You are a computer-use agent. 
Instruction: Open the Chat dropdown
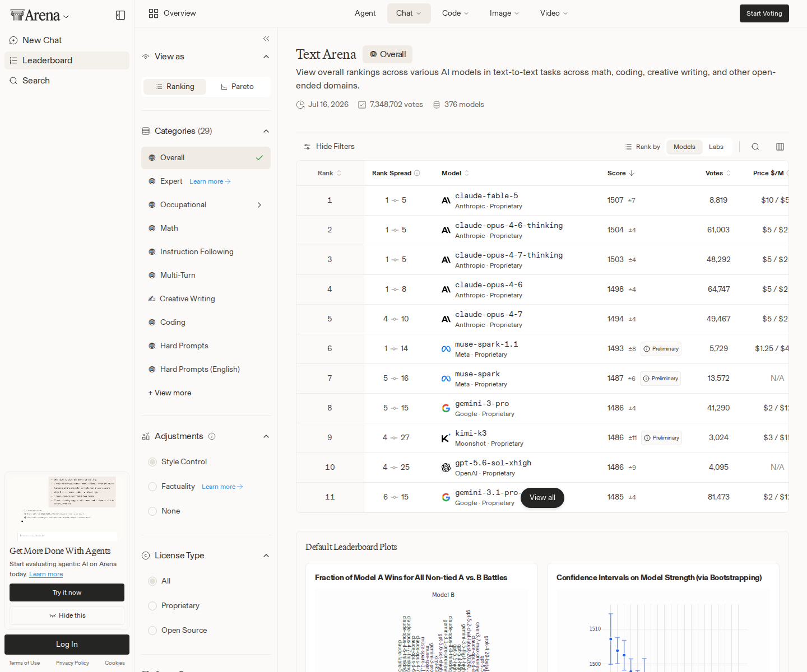click(409, 13)
